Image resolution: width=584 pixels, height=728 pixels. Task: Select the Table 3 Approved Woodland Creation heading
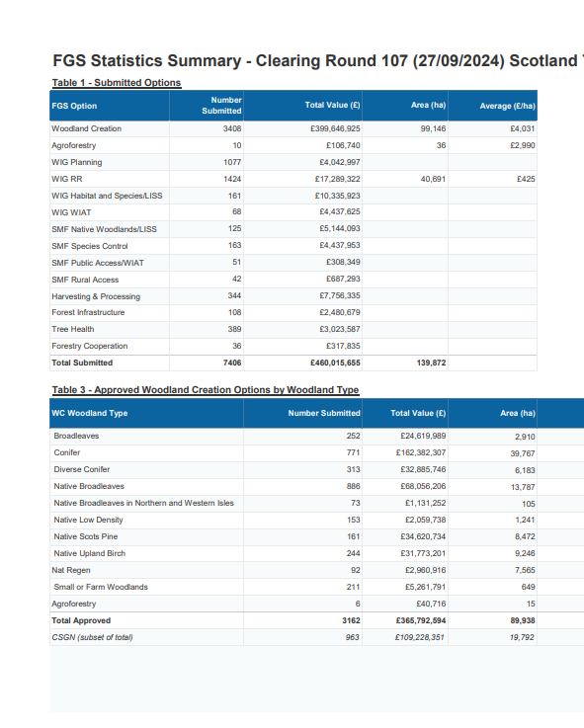coord(206,390)
